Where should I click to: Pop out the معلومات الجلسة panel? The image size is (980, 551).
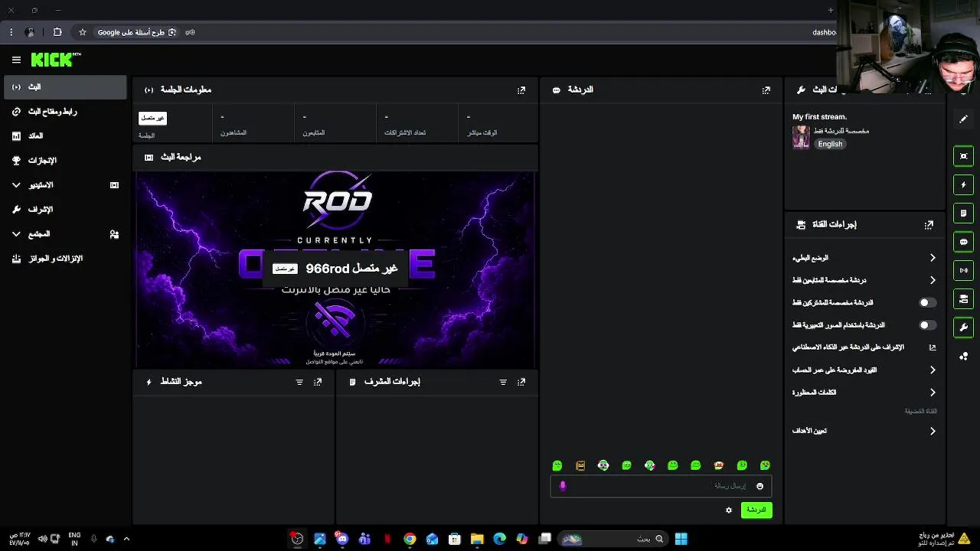point(521,90)
